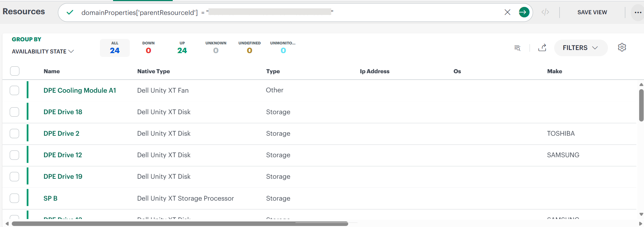644x227 pixels.
Task: Click the Resources page title
Action: tap(24, 11)
